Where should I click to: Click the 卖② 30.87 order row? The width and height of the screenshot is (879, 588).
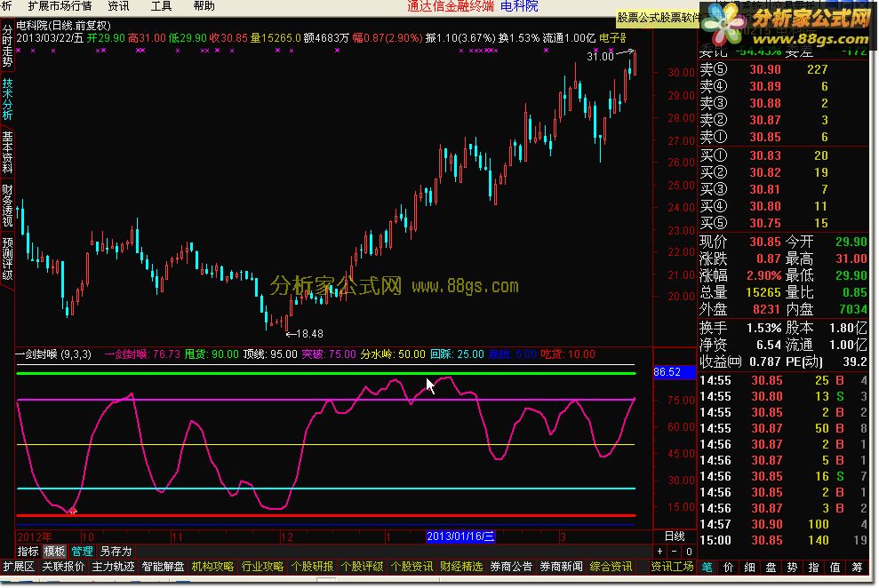tap(783, 120)
